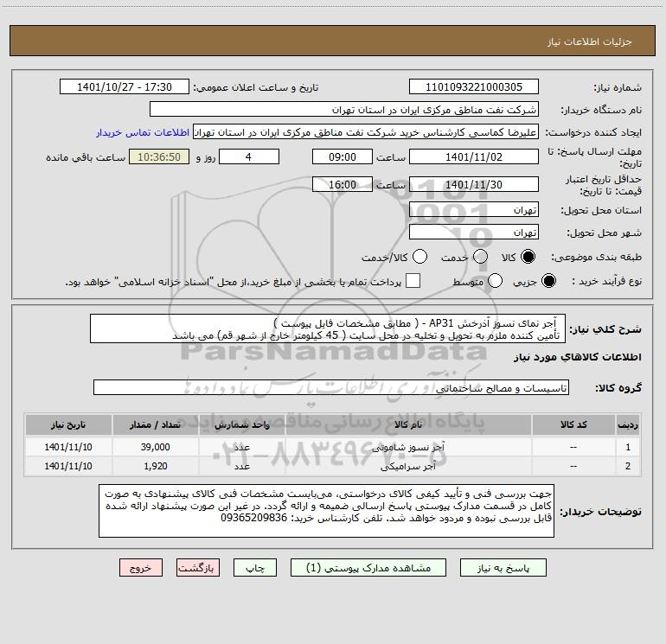
Task: Click the request creator field علیرضا کماسی
Action: (366, 132)
